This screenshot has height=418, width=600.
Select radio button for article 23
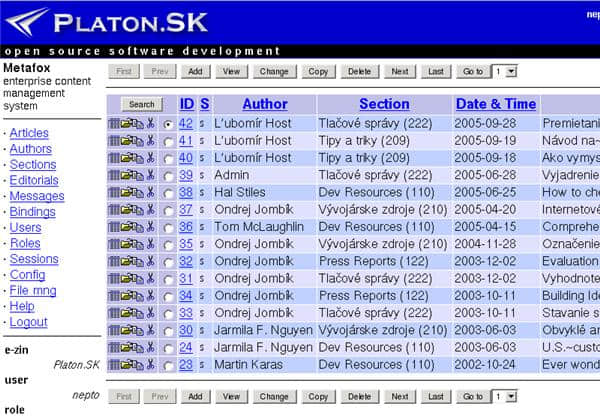[168, 366]
